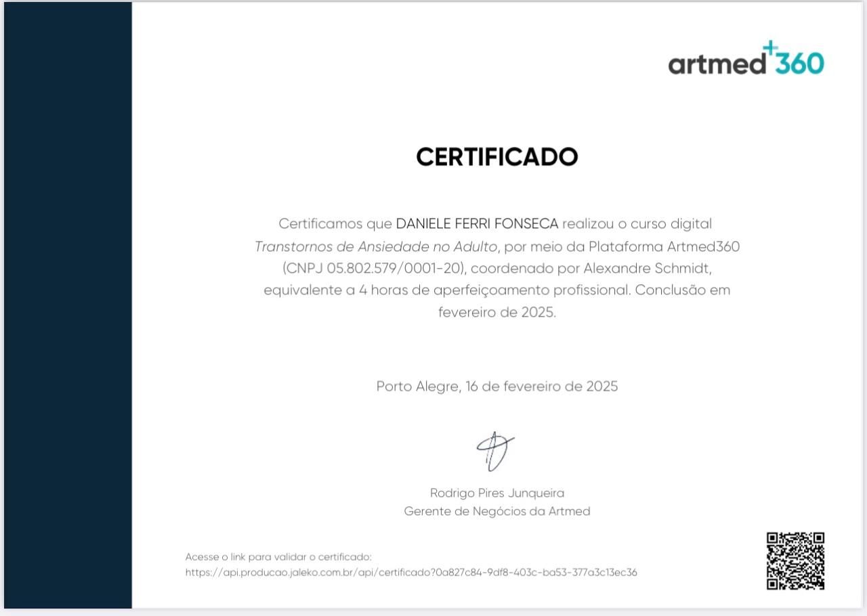Open the certificate validation URL
The height and width of the screenshot is (616, 867).
[x=411, y=573]
